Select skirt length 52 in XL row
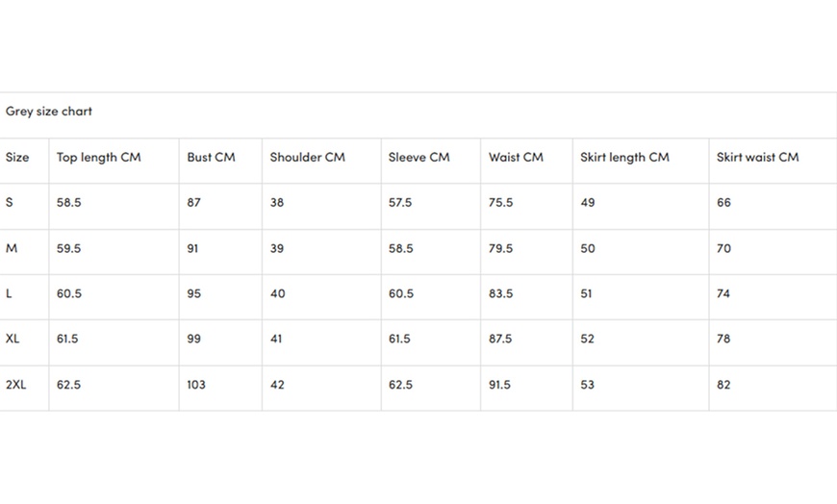This screenshot has width=837, height=504. tap(587, 339)
